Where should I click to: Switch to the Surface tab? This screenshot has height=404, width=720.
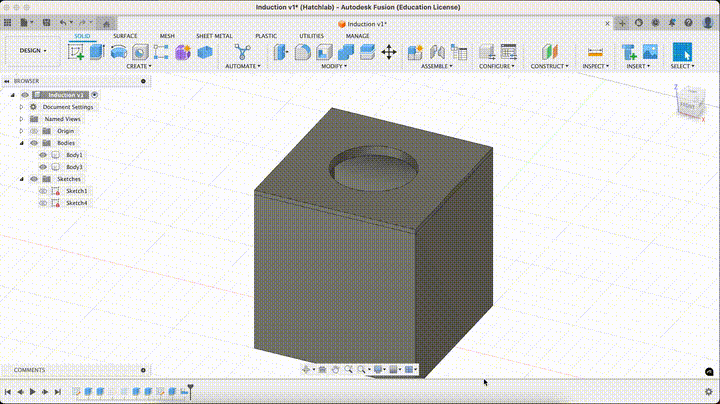point(125,36)
